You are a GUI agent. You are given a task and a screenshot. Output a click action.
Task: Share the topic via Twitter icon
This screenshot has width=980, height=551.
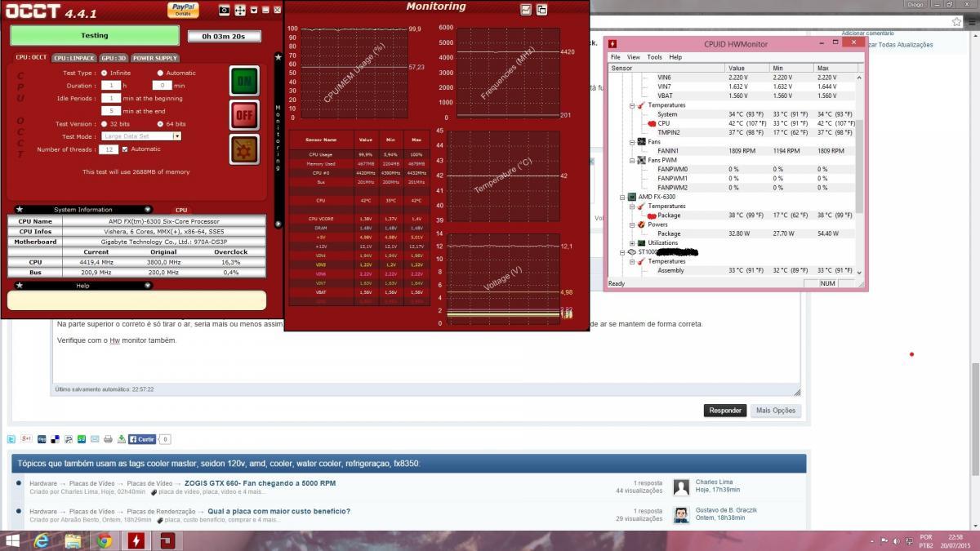(x=11, y=439)
